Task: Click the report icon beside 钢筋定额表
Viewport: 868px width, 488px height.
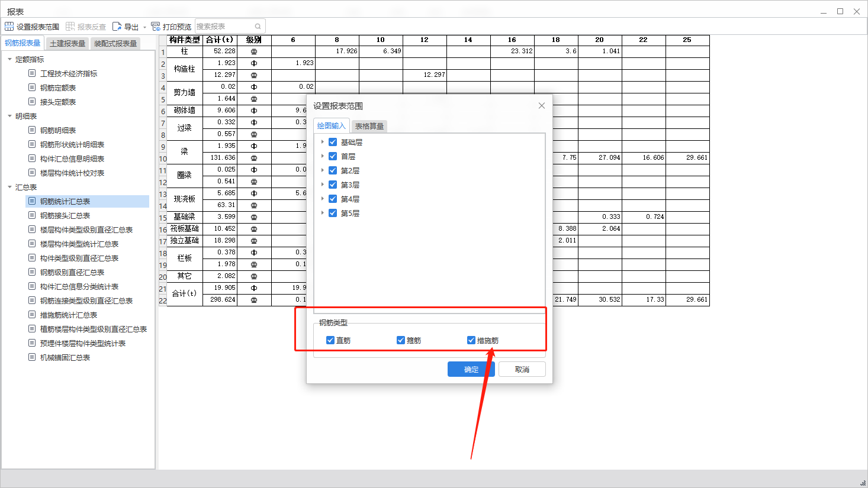Action: point(32,88)
